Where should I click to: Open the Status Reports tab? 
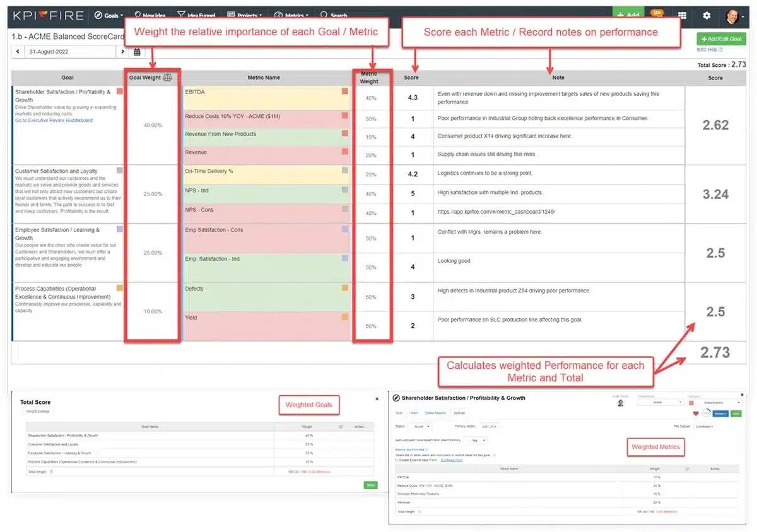coord(435,413)
